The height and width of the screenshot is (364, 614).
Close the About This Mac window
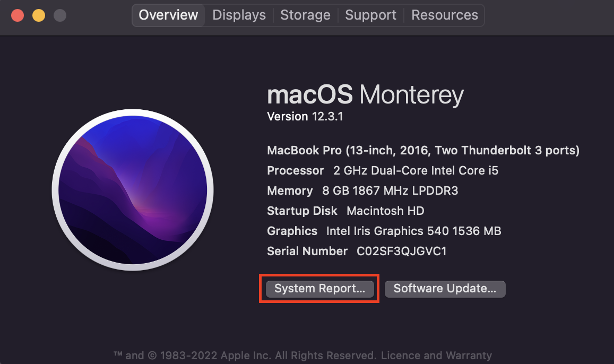coord(17,16)
